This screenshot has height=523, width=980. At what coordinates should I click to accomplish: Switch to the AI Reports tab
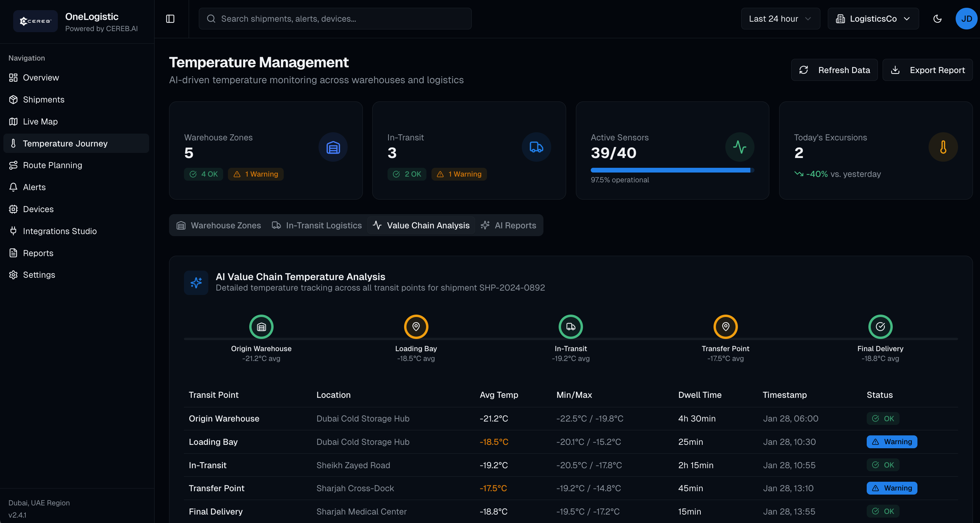(509, 225)
